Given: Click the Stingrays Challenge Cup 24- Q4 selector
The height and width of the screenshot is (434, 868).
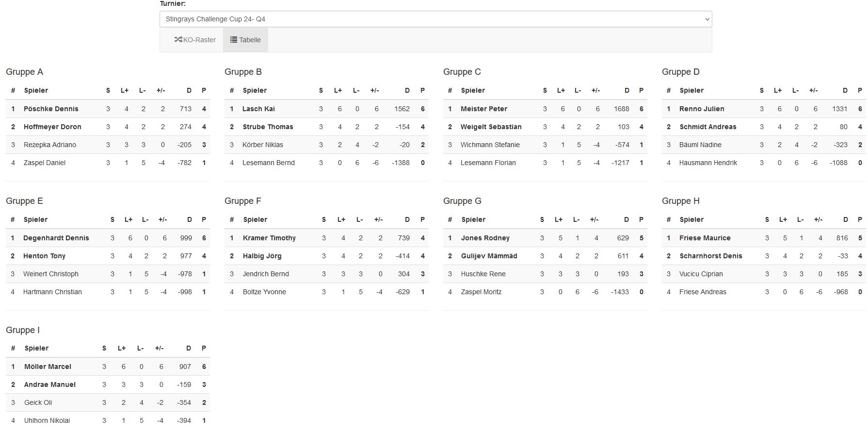Looking at the screenshot, I should click(435, 19).
